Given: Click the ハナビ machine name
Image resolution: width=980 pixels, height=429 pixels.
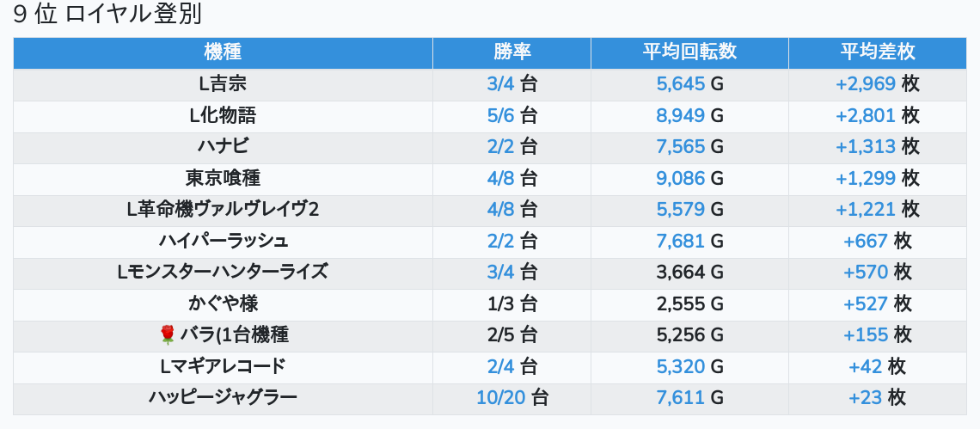Looking at the screenshot, I should [x=223, y=147].
